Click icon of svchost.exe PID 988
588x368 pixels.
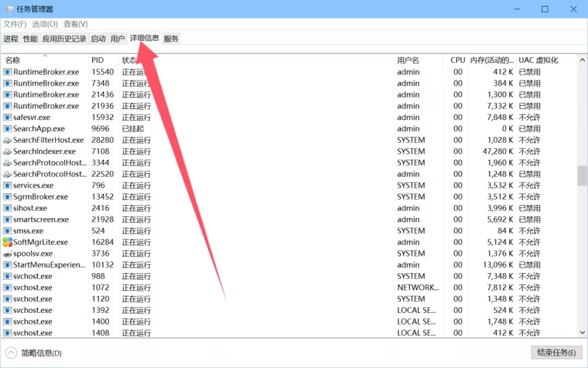pyautogui.click(x=7, y=276)
